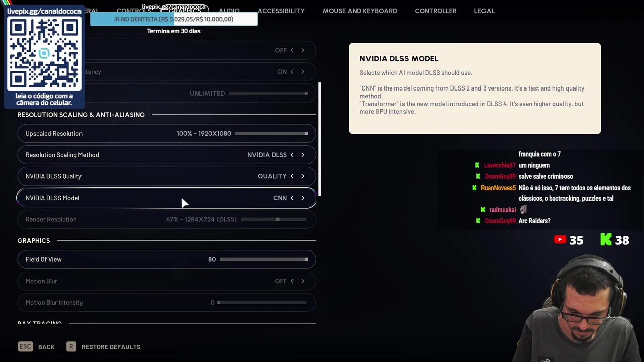Viewport: 644px width, 362px height.
Task: Select the Motion Blur setting row
Action: 167,281
